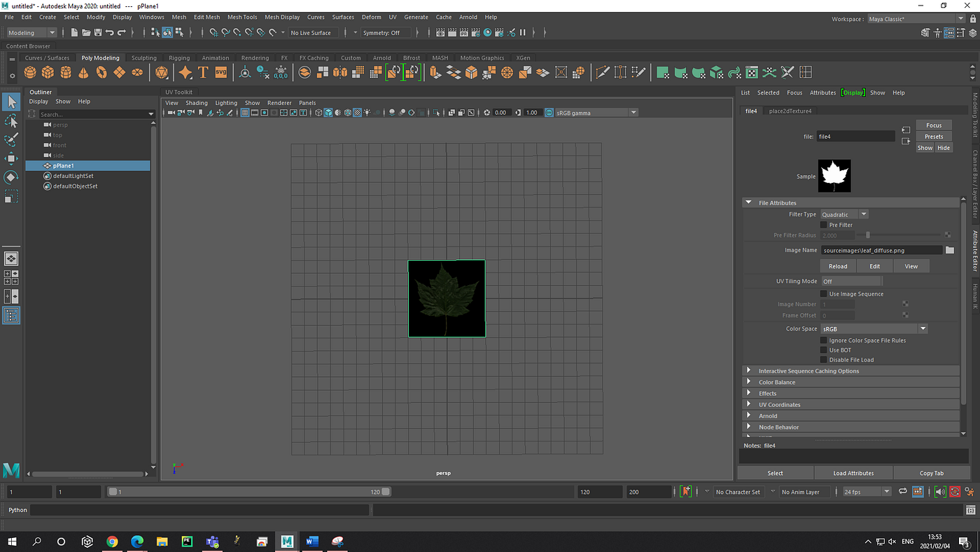Open the Filter Type dropdown
Image resolution: width=980 pixels, height=552 pixels.
(844, 214)
